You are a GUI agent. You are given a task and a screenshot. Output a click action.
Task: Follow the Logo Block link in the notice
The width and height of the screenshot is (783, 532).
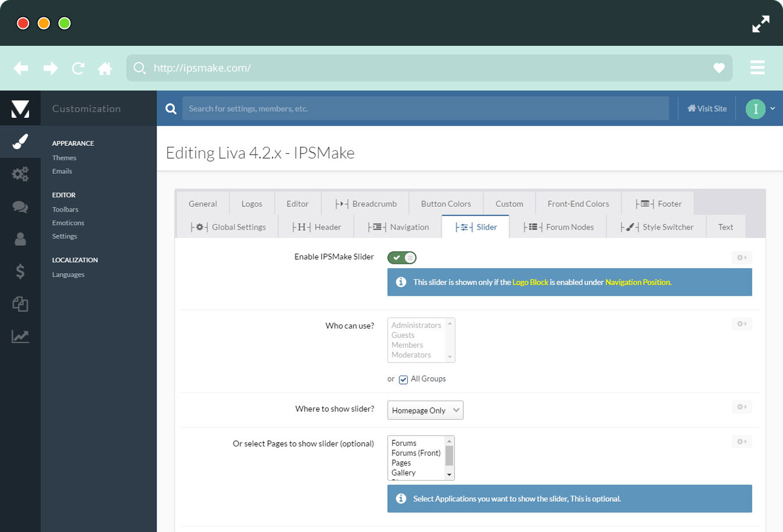(530, 282)
